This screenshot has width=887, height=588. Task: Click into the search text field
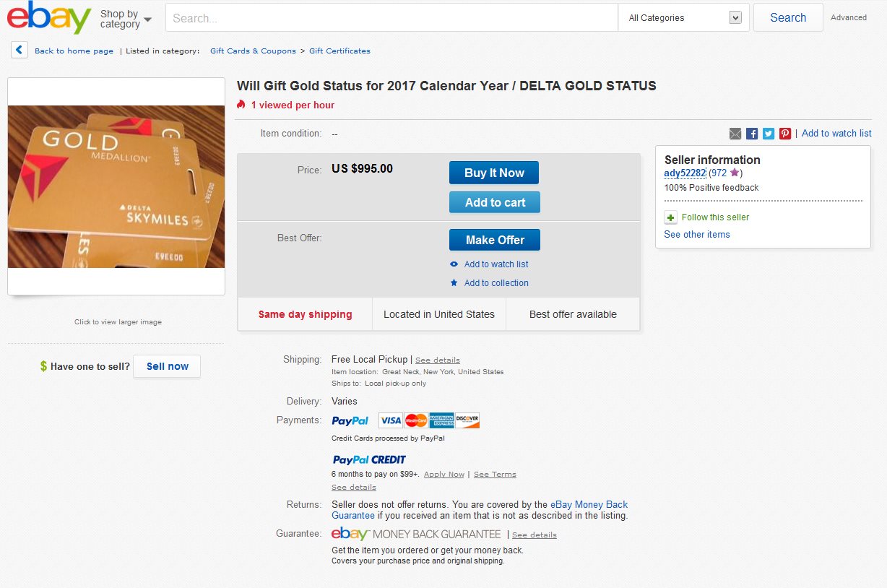point(391,18)
